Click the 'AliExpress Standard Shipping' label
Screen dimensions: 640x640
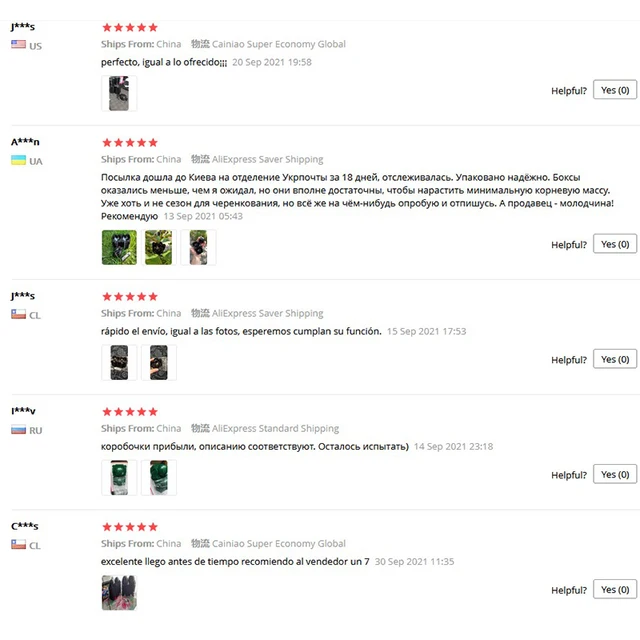click(276, 428)
